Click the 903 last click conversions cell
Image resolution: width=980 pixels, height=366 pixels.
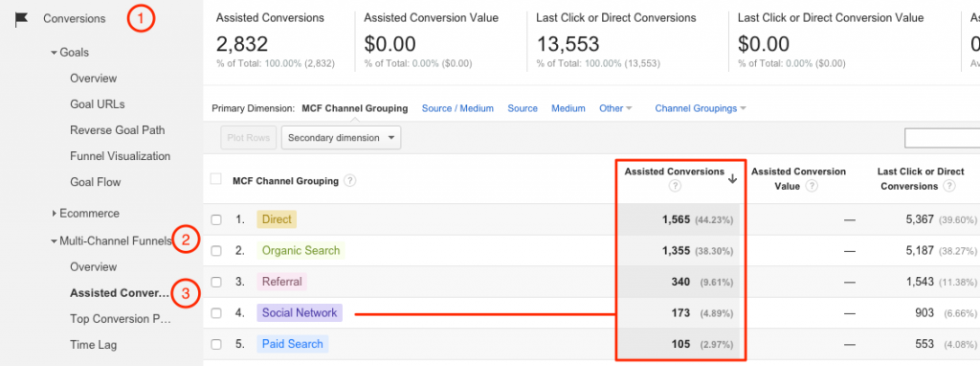tap(924, 313)
